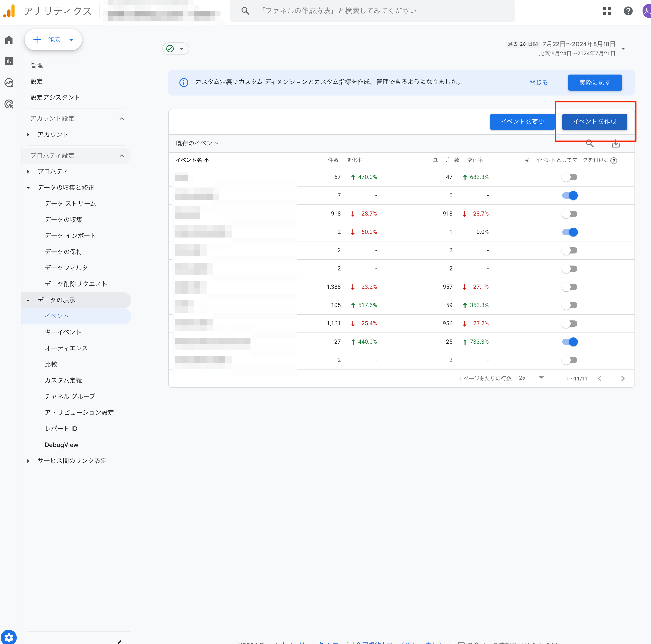Select カスタム定義 in sidebar
The width and height of the screenshot is (651, 644).
pos(63,380)
